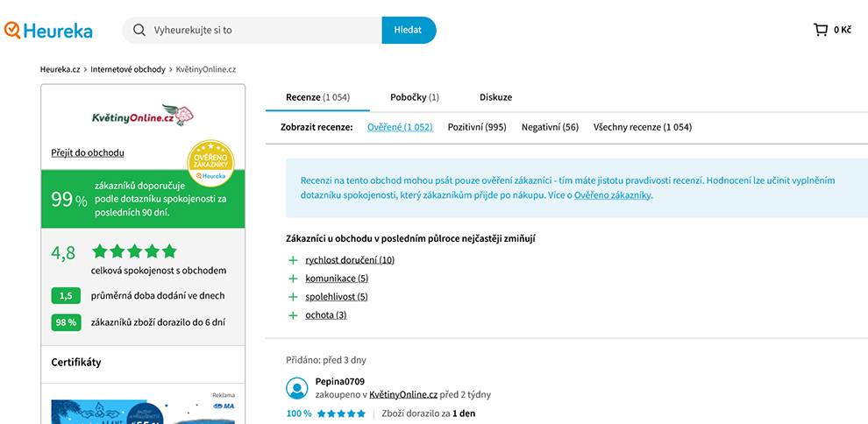Click the KvětinyOnline.cz breadcrumb text
Image resolution: width=868 pixels, height=424 pixels.
point(206,70)
